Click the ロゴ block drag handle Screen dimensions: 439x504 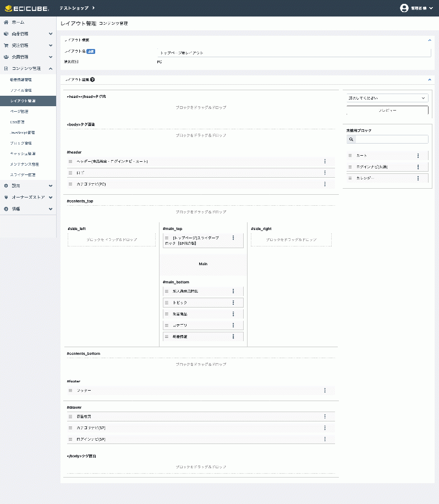(x=70, y=173)
